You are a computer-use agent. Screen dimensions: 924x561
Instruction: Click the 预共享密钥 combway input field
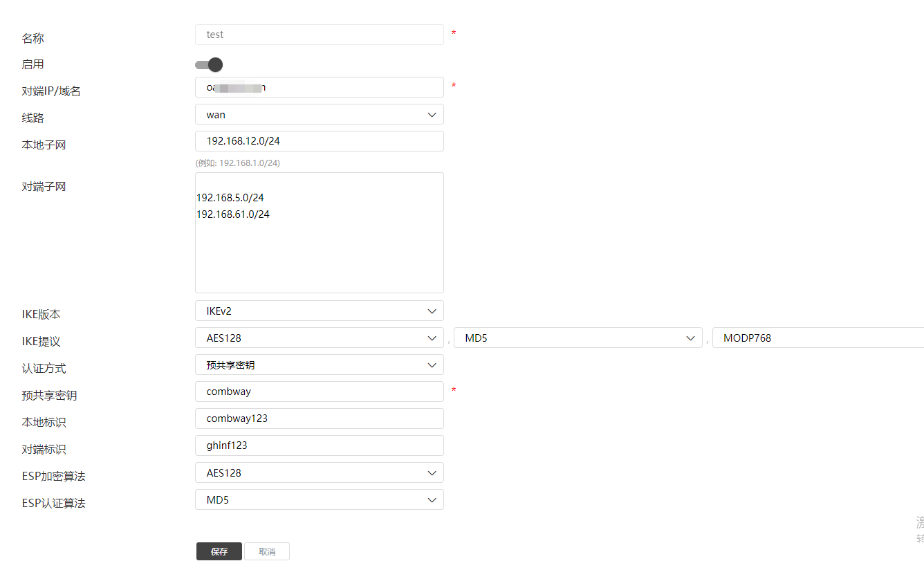319,392
